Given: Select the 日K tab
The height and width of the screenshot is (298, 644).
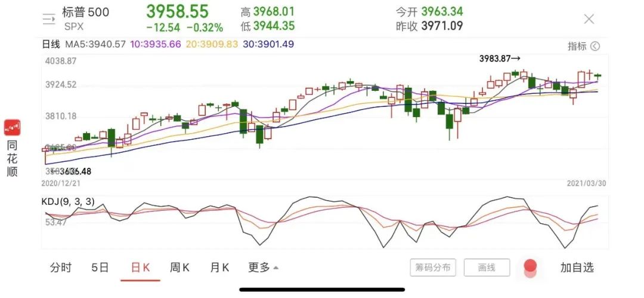Looking at the screenshot, I should tap(140, 268).
